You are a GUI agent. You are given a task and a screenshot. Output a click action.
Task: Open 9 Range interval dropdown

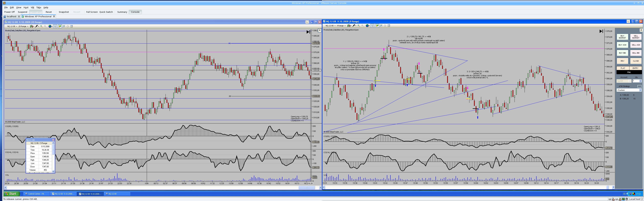click(x=341, y=26)
